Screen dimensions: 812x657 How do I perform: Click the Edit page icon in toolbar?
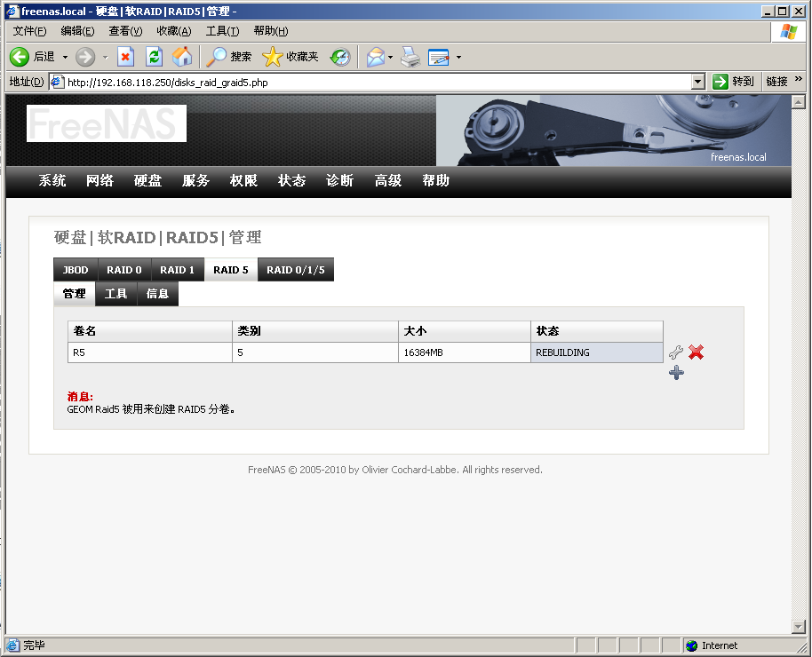click(x=439, y=57)
